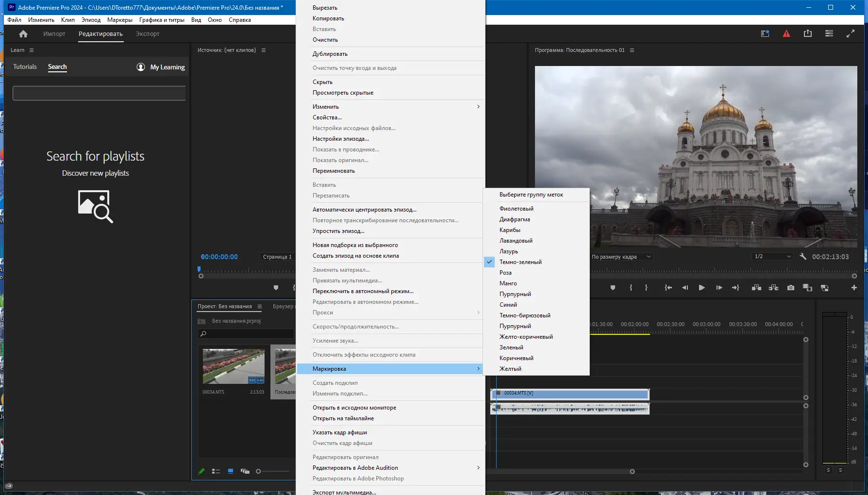Open Program monitor settings wrench icon
Image resolution: width=868 pixels, height=495 pixels.
coord(803,257)
